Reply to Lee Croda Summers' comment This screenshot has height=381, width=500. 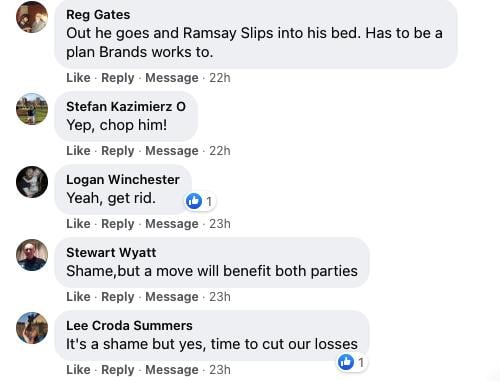[x=118, y=370]
